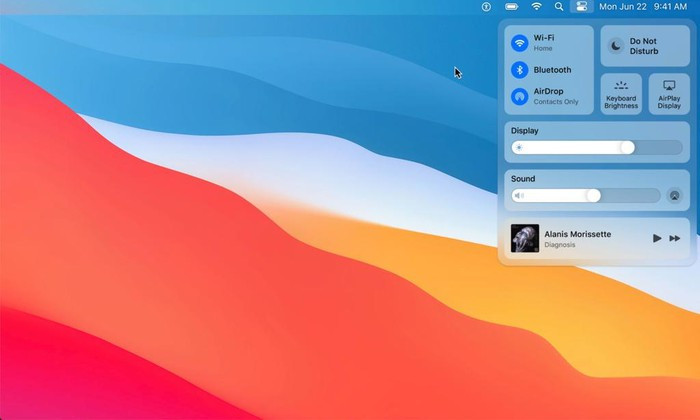Click the Display brightness slider knob
The width and height of the screenshot is (700, 420).
point(627,147)
